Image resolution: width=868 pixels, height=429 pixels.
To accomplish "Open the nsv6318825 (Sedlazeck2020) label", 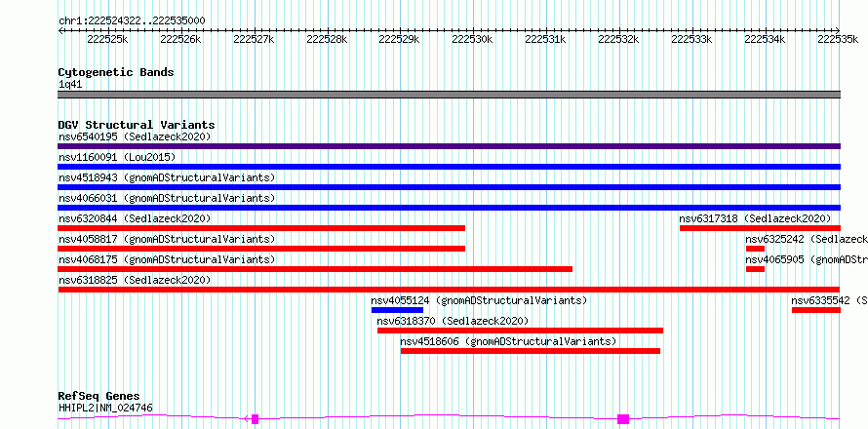I will 135,280.
